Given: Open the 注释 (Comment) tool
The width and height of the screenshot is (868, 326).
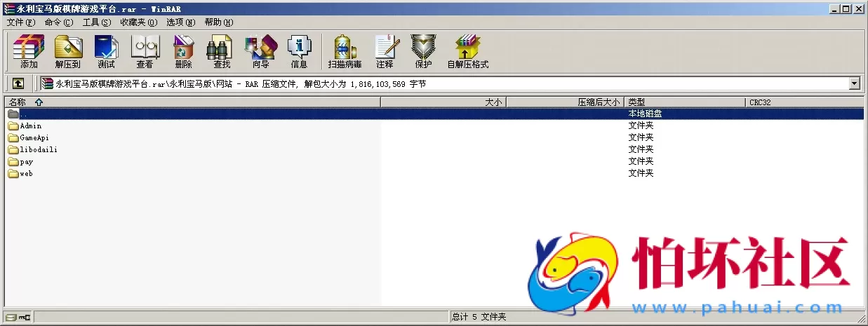Looking at the screenshot, I should click(x=385, y=52).
